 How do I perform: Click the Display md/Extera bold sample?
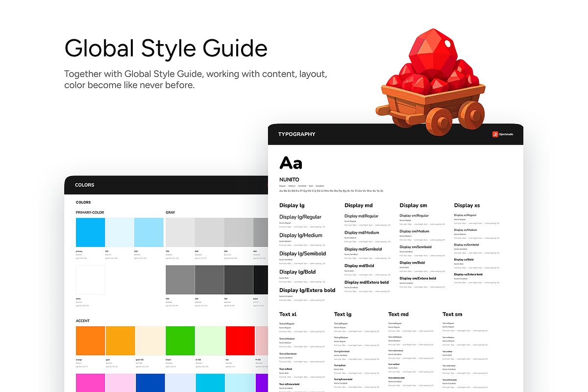(367, 282)
